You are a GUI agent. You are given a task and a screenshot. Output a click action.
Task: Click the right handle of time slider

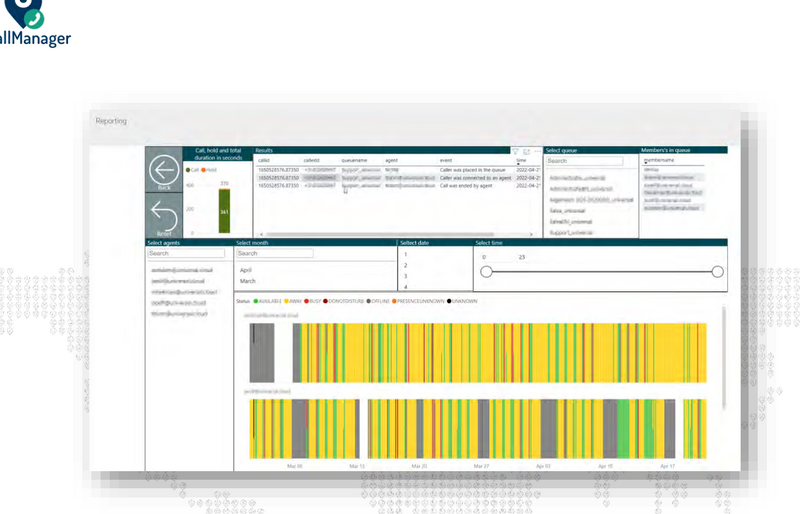[717, 271]
